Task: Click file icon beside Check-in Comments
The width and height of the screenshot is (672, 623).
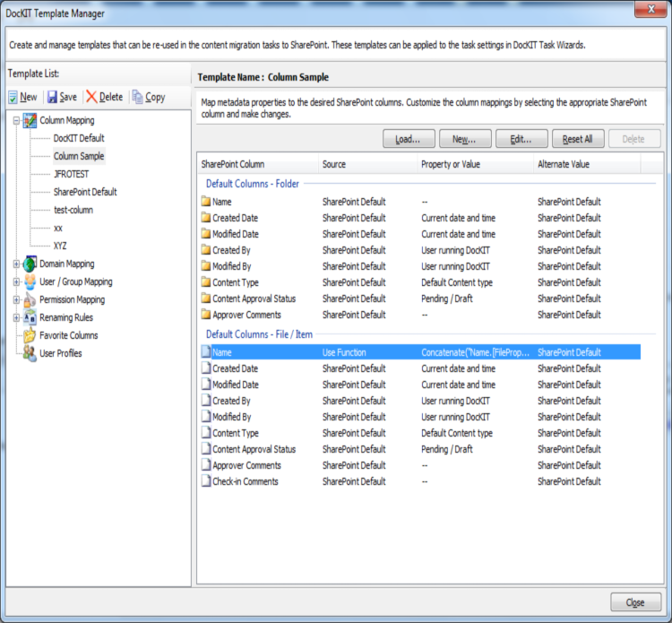Action: (206, 481)
